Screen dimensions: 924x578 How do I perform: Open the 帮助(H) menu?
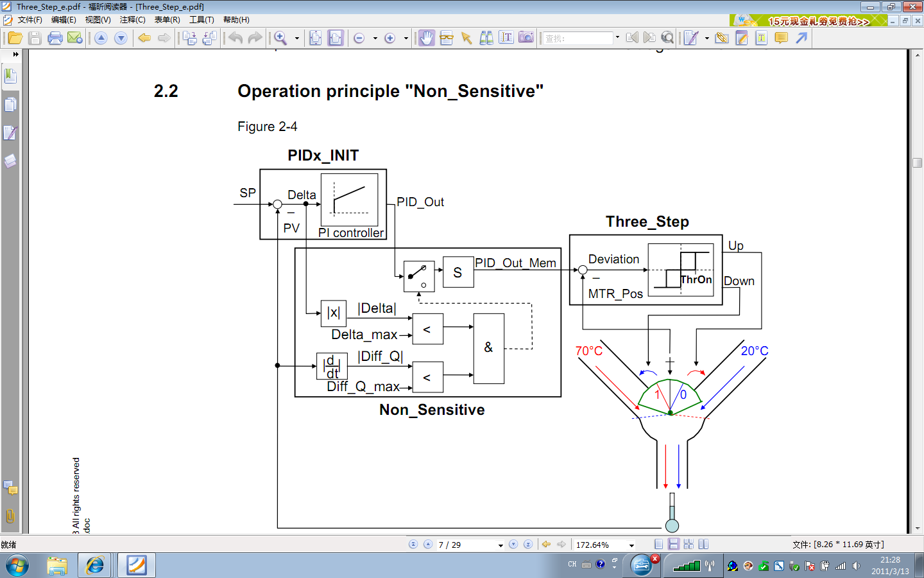236,20
